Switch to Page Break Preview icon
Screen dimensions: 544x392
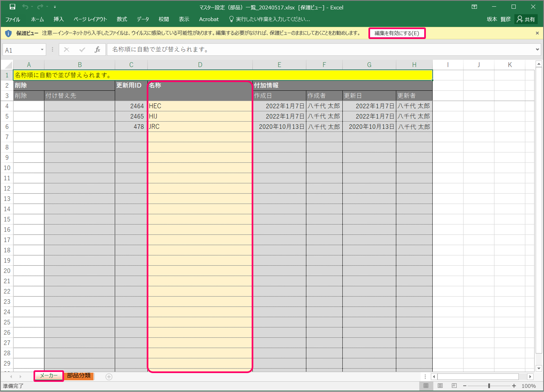[454, 386]
